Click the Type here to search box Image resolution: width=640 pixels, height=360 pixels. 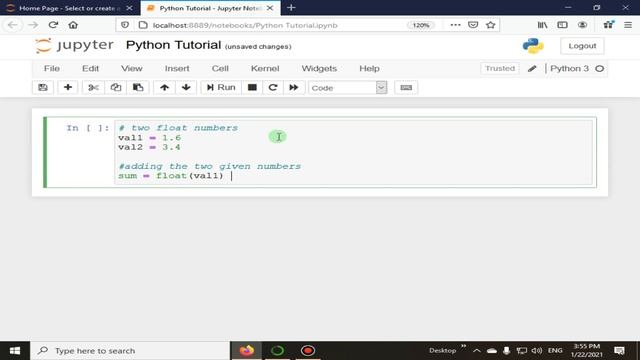(131, 351)
